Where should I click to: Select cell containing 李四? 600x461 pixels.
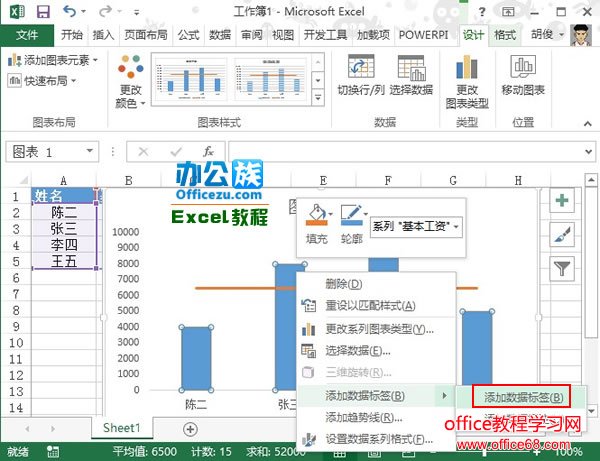(x=64, y=245)
